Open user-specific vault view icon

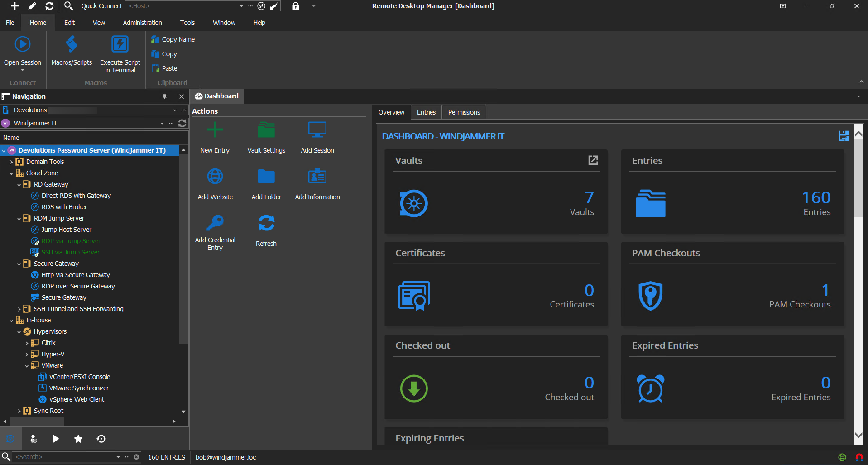click(x=33, y=439)
